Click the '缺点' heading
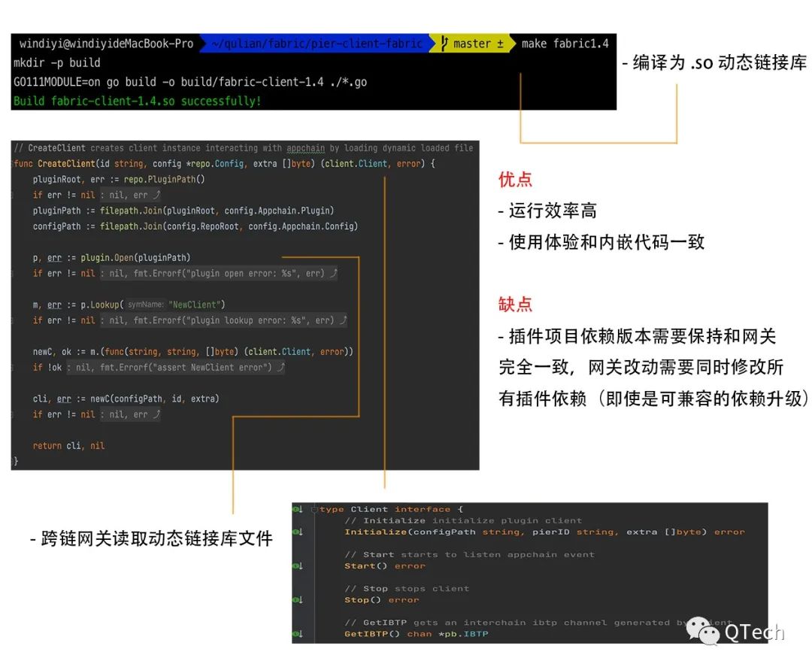 click(515, 304)
